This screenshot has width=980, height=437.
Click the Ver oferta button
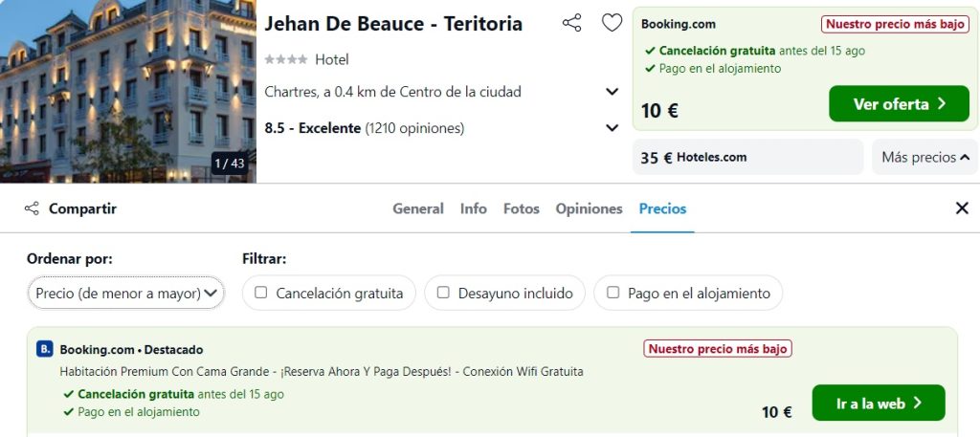point(899,103)
